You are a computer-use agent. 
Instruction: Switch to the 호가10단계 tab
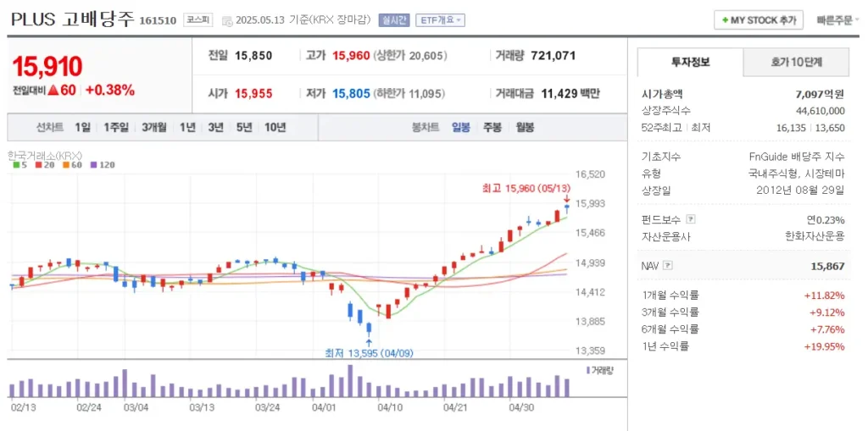796,62
